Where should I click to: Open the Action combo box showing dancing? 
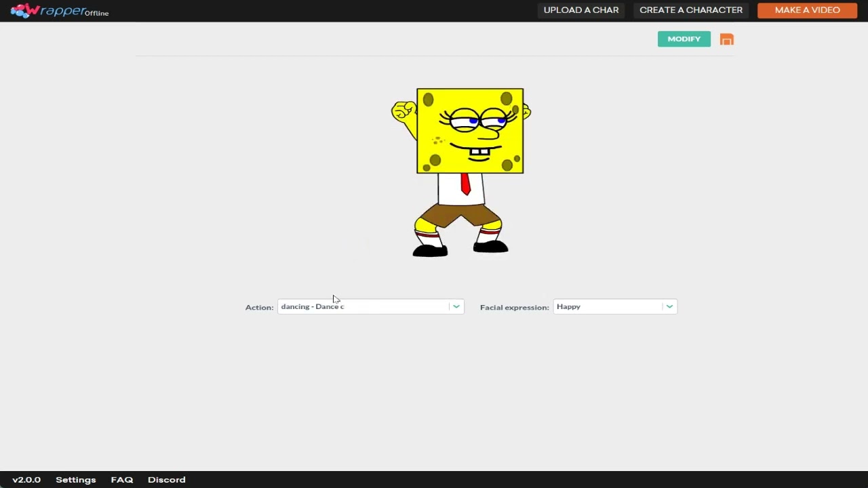click(x=370, y=307)
